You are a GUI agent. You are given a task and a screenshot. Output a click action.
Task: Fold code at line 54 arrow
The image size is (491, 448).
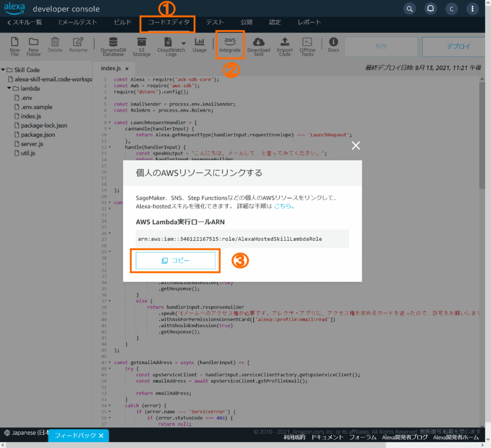click(x=110, y=405)
